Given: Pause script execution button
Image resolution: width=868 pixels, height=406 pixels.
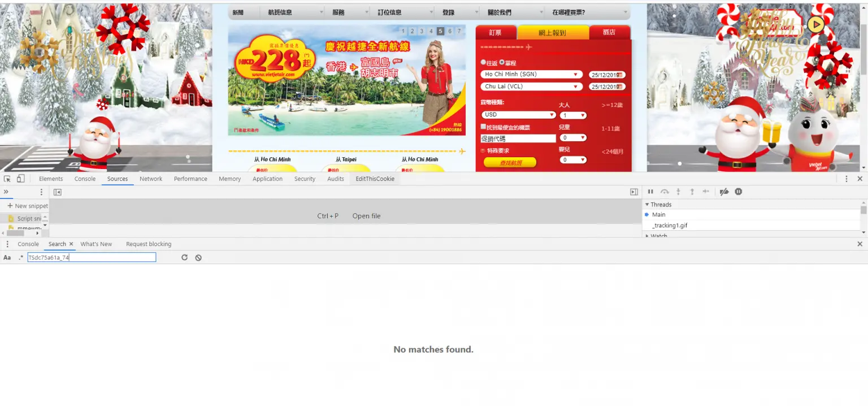Looking at the screenshot, I should [x=650, y=192].
